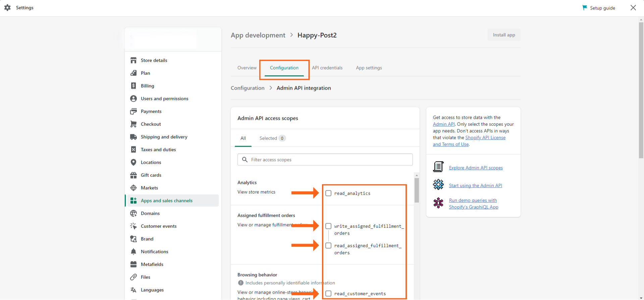This screenshot has height=300, width=644.
Task: Enable read_assigned_fulfillment_orders checkbox
Action: [328, 246]
